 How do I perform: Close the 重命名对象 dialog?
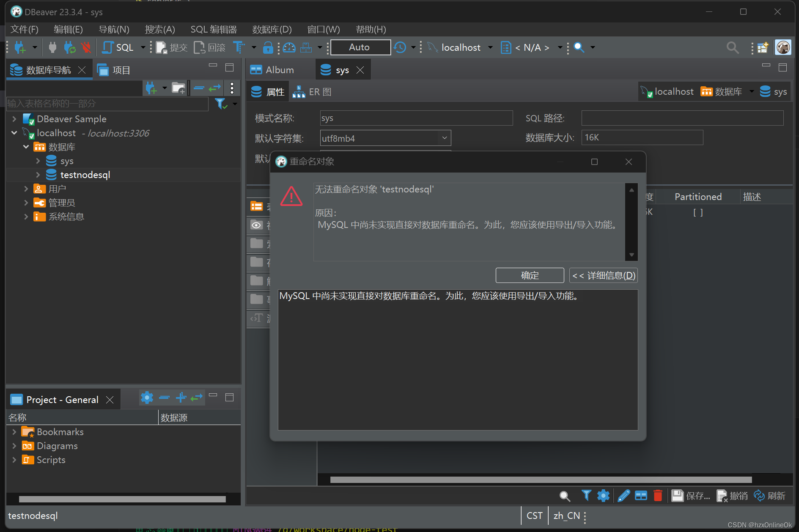click(x=629, y=162)
